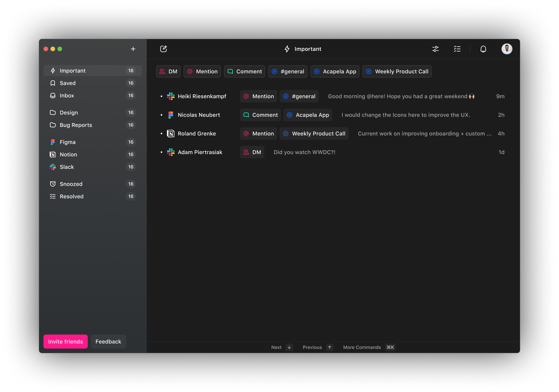Open Inbox in the sidebar
Image resolution: width=559 pixels, height=392 pixels.
tap(93, 95)
